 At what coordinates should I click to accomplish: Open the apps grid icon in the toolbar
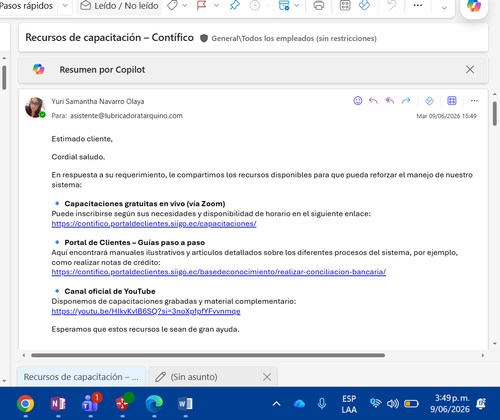pos(345,6)
